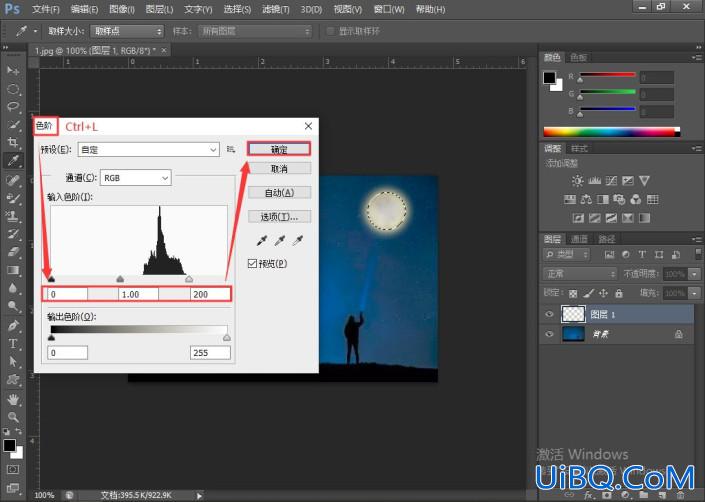
Task: Select the 图层 1 layer thumbnail
Action: [573, 314]
